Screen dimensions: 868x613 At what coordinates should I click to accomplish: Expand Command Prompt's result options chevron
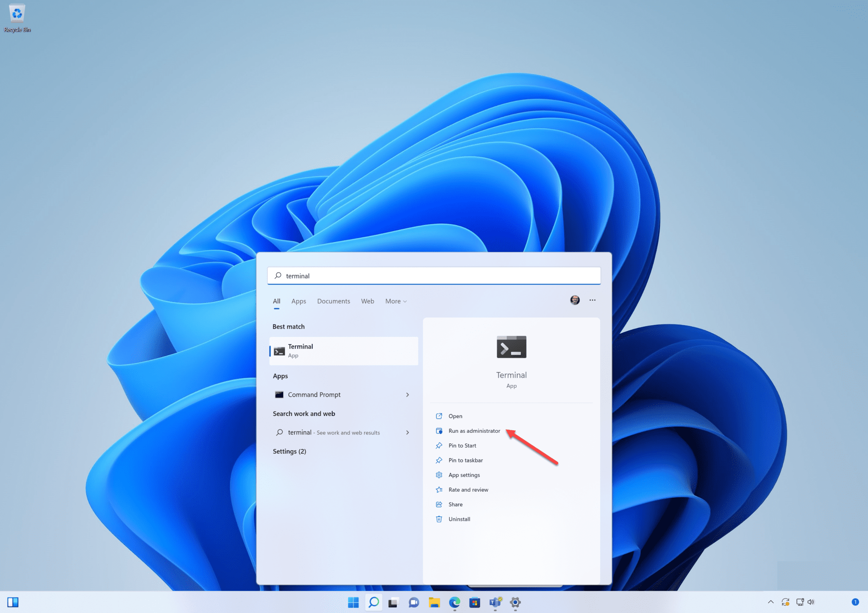tap(407, 395)
